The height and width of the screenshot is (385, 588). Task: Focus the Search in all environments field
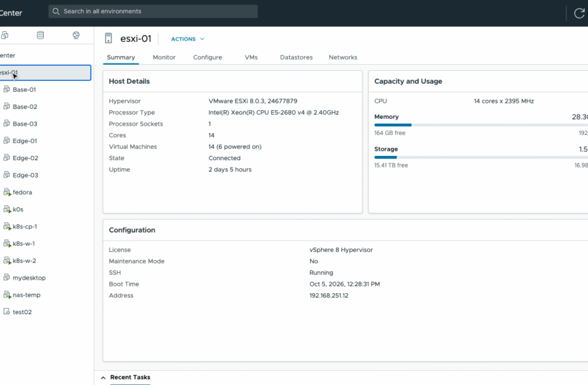pyautogui.click(x=153, y=11)
